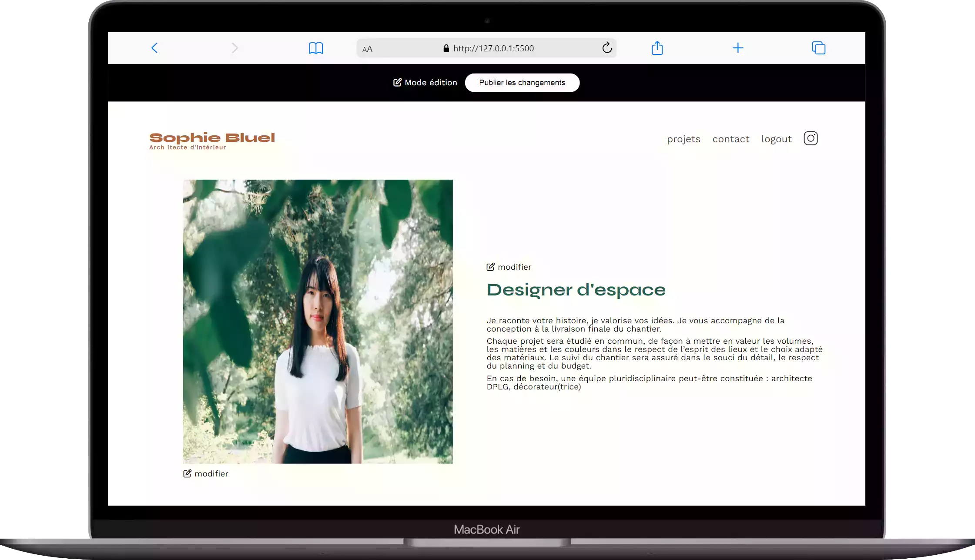Viewport: 975px width, 560px height.
Task: Open a new tab with the plus icon
Action: 738,48
